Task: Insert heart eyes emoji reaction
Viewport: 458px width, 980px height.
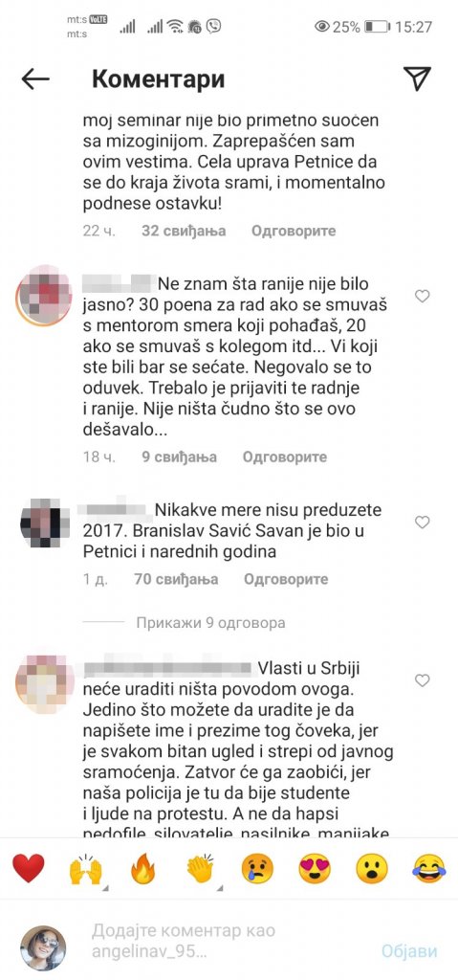Action: [315, 869]
